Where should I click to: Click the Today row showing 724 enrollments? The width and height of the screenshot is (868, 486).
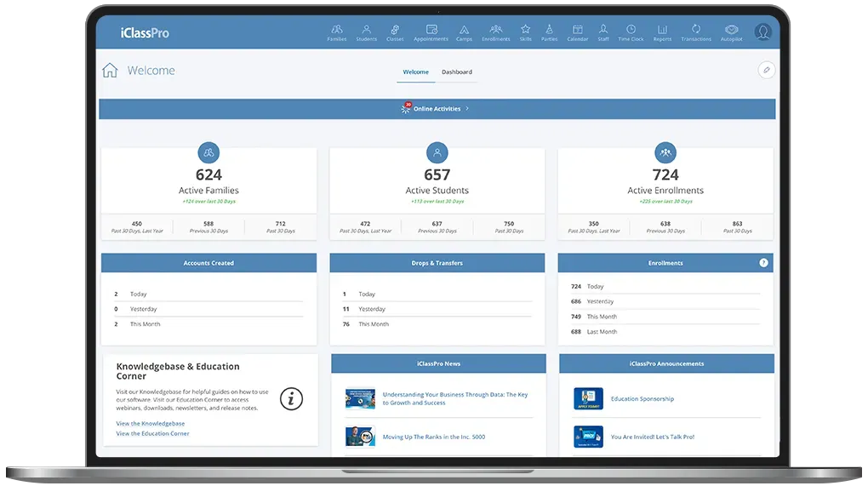[x=665, y=286]
